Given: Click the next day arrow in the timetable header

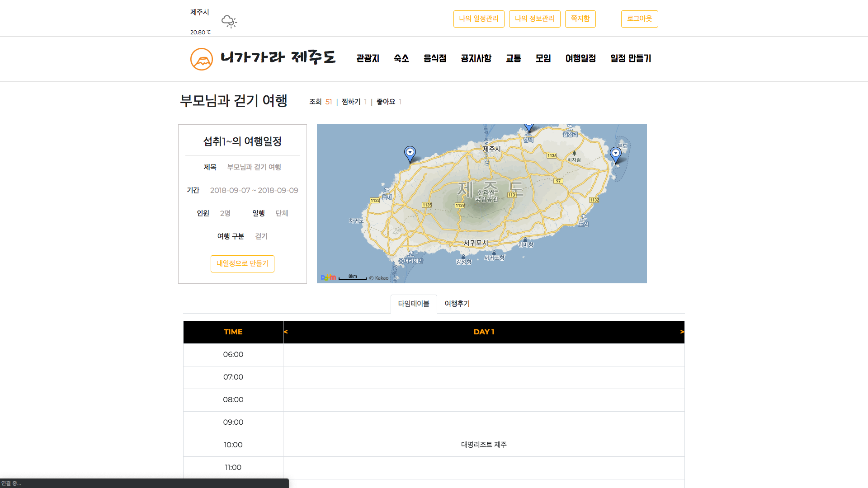Looking at the screenshot, I should (x=681, y=332).
